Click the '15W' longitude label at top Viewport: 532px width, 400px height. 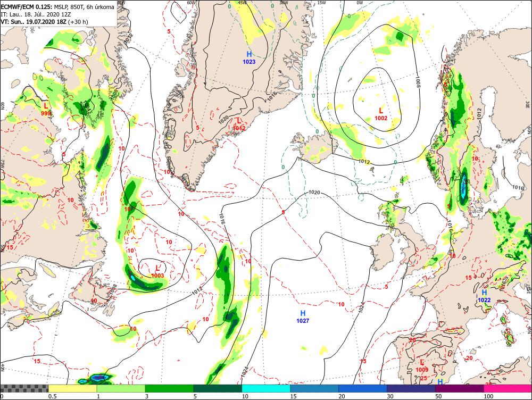click(x=321, y=2)
